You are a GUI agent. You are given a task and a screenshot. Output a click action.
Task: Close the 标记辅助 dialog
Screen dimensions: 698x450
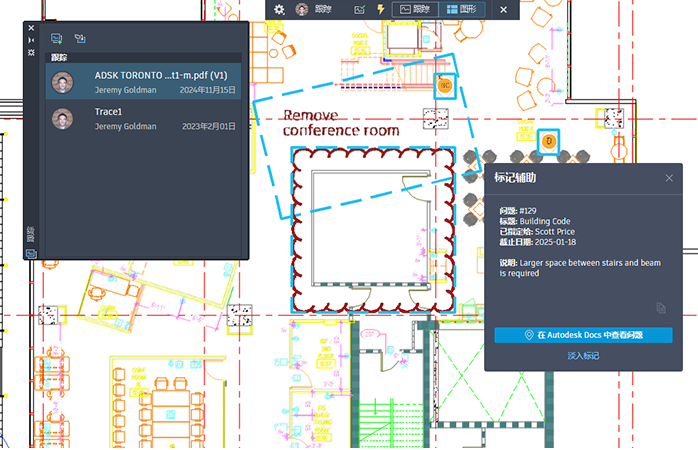[669, 178]
